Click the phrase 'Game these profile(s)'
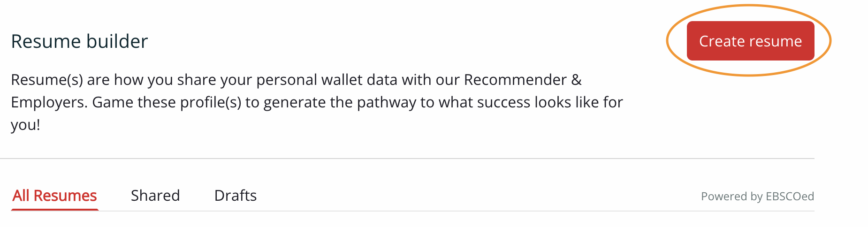Viewport: 868px width, 227px height. (x=166, y=102)
